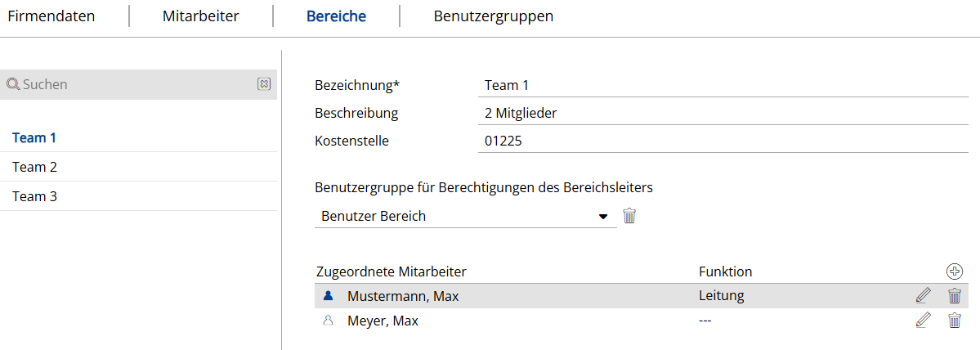Screen dimensions: 980x350
Task: Click into the Suchen search box
Action: click(135, 84)
